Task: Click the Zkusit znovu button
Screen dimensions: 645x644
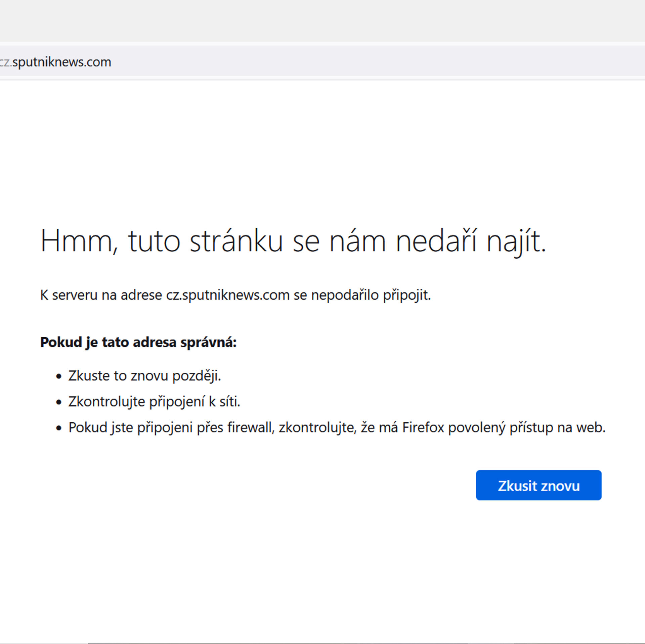Action: tap(538, 486)
